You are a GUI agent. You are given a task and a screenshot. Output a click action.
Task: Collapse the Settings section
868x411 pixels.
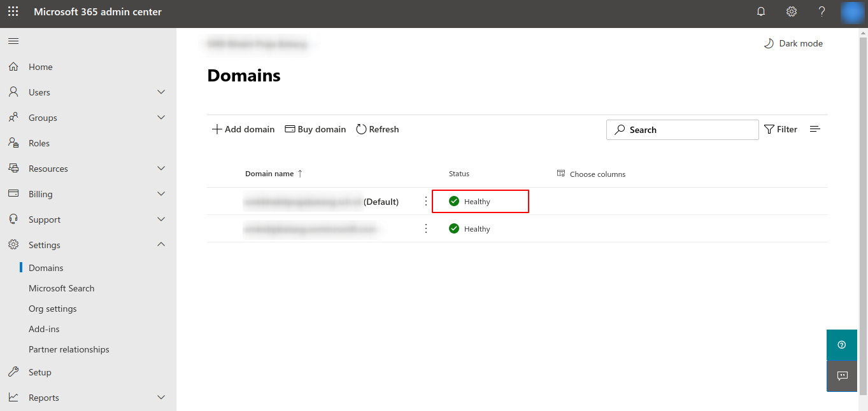coord(161,245)
